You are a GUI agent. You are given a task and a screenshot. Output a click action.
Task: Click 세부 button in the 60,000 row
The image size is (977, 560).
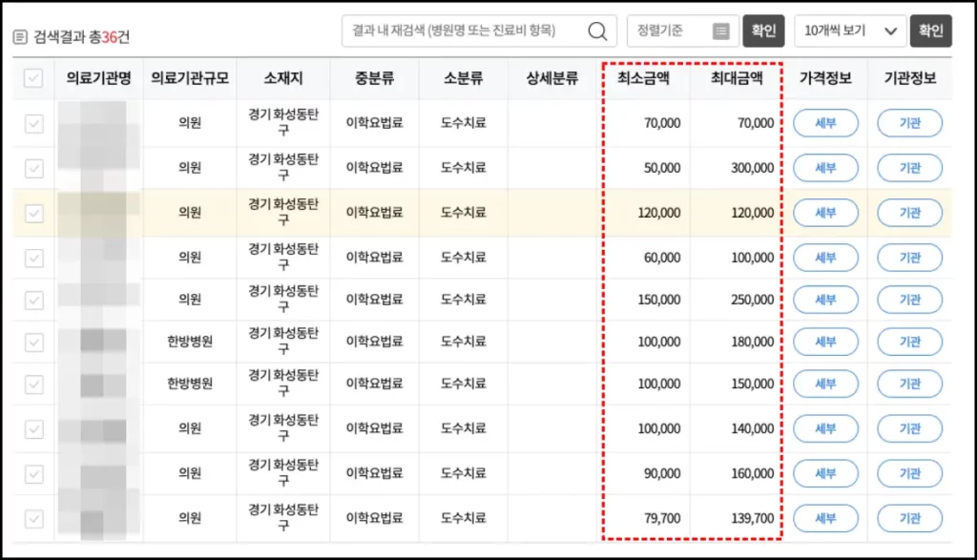pos(825,258)
